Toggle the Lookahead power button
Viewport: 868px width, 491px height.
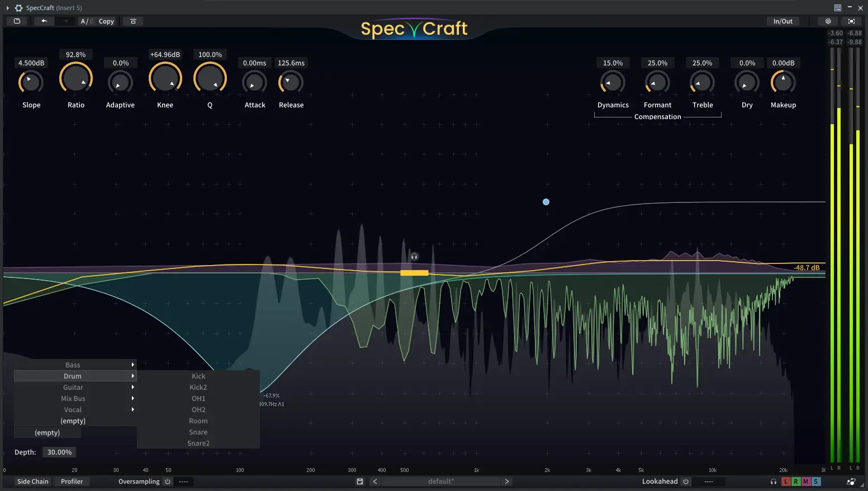point(686,481)
